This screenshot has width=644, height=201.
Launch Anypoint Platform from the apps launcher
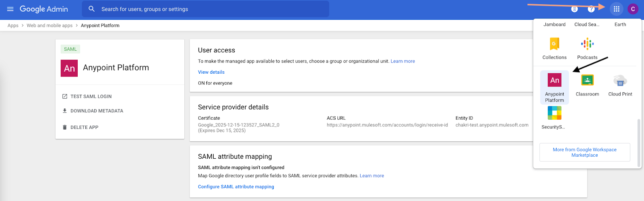(x=555, y=87)
